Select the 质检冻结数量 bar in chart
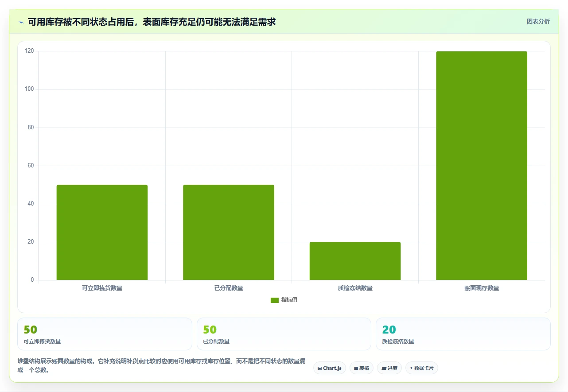The height and width of the screenshot is (392, 568). pyautogui.click(x=355, y=261)
